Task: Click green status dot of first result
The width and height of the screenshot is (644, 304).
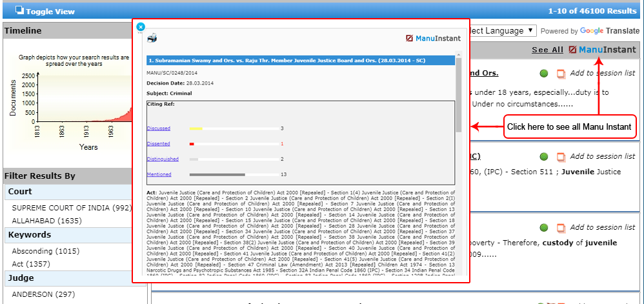Action: (544, 73)
